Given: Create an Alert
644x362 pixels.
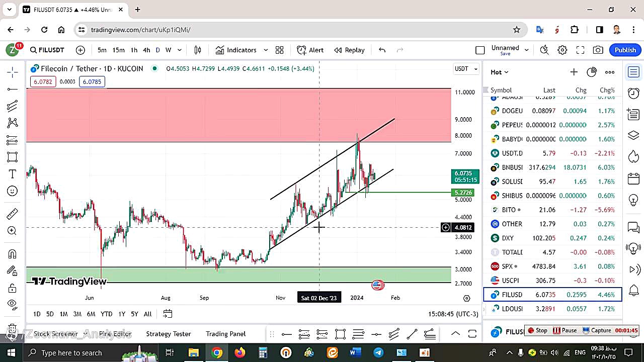Looking at the screenshot, I should tap(310, 50).
